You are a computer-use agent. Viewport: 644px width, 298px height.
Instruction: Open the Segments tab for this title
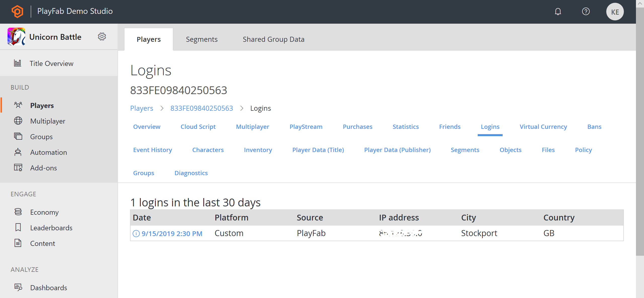tap(202, 40)
